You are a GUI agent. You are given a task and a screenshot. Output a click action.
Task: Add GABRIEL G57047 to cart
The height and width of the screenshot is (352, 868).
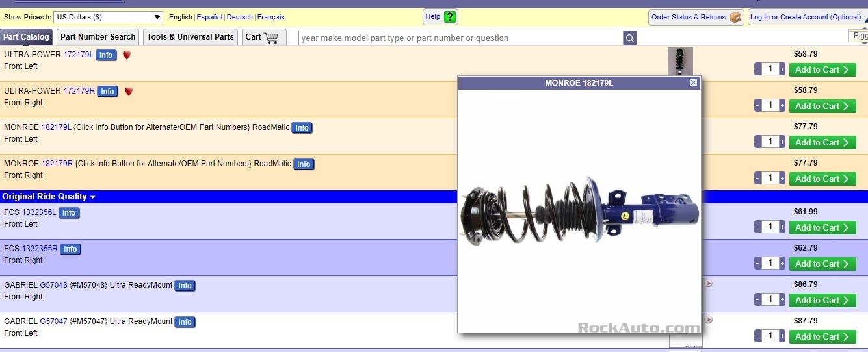point(822,336)
